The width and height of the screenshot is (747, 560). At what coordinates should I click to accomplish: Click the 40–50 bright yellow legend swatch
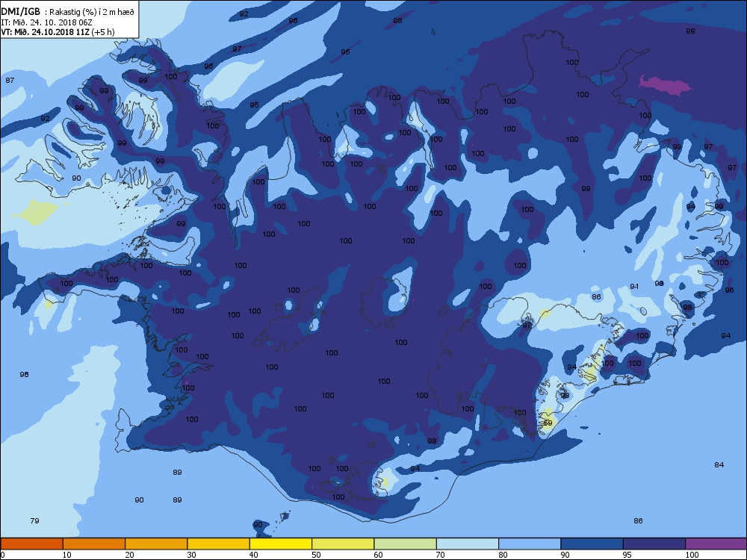tap(281, 544)
